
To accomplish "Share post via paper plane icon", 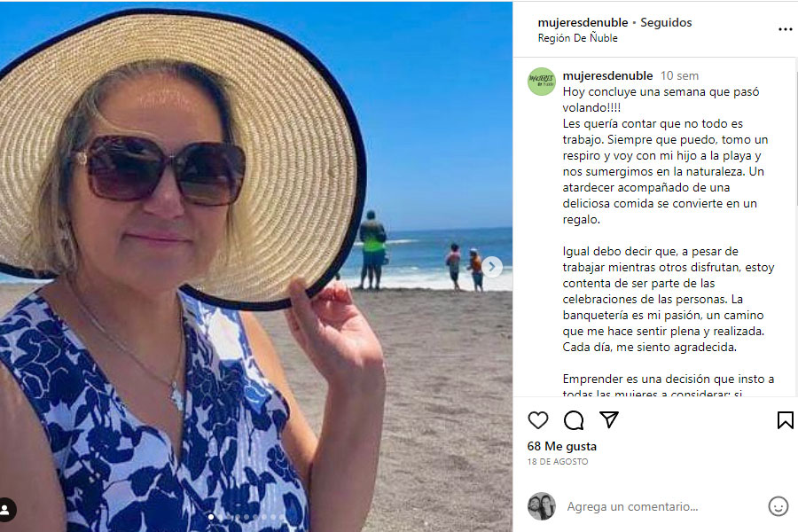I will click(608, 419).
